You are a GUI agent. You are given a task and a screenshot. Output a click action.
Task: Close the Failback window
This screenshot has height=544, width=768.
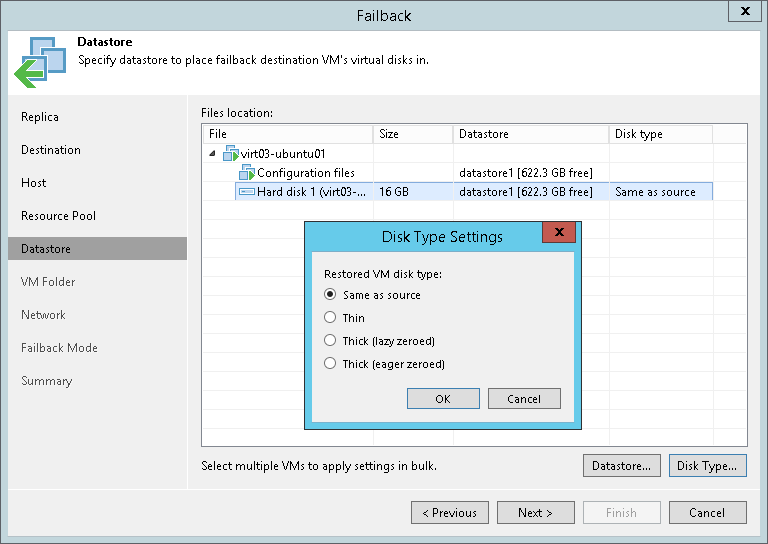point(745,11)
